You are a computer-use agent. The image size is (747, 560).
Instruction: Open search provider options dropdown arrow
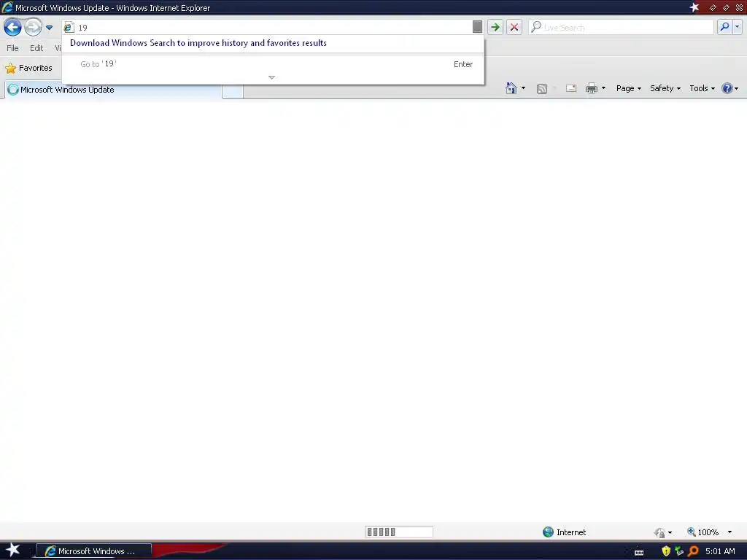(737, 27)
